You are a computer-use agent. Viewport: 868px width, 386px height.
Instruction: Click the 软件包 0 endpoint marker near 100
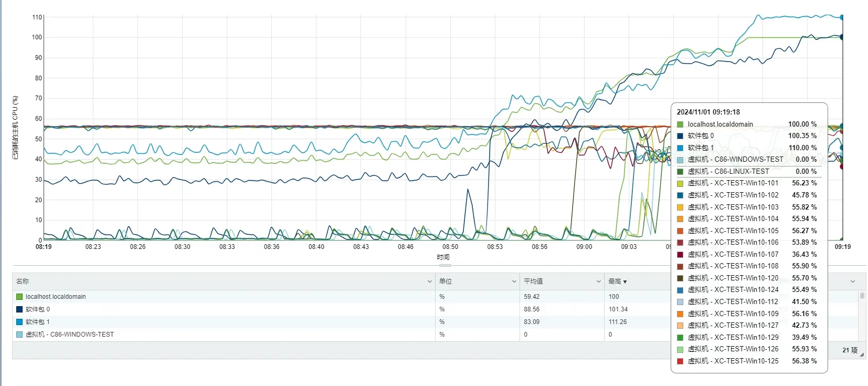(x=842, y=37)
